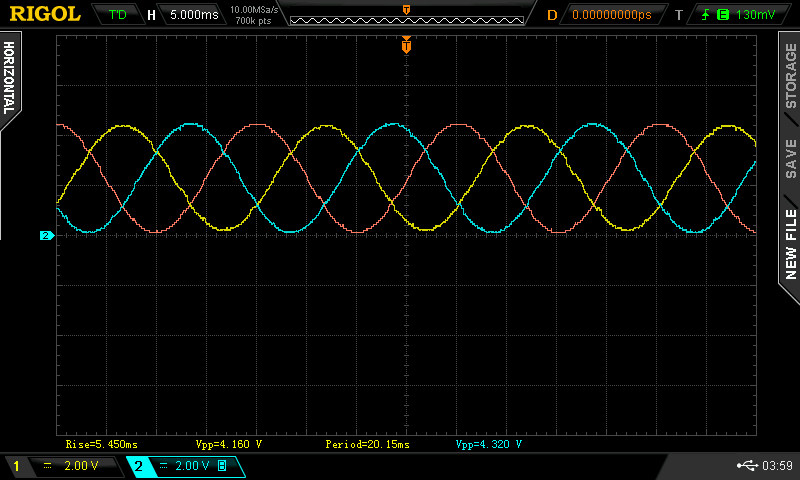The height and width of the screenshot is (480, 800).
Task: Click the bandwidth limit icon on channel 2
Action: point(222,466)
